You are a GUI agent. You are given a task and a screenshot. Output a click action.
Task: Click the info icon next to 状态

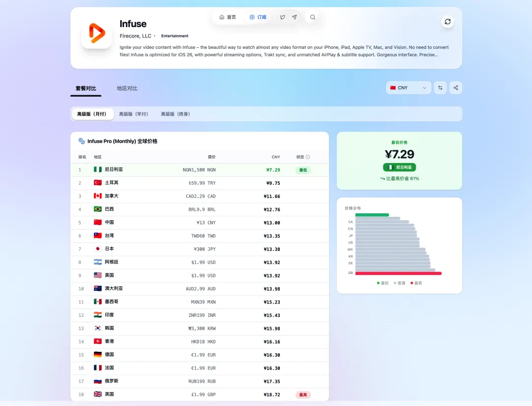coord(308,157)
